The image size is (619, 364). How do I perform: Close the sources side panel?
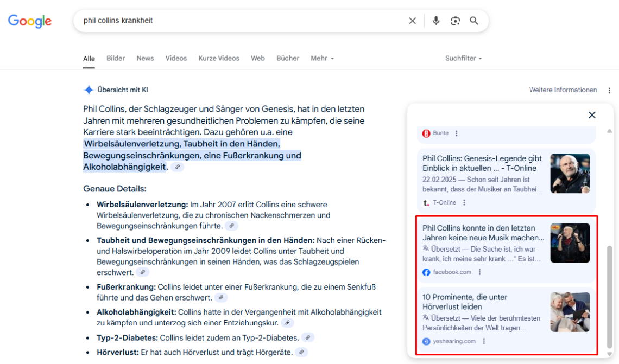pyautogui.click(x=592, y=115)
